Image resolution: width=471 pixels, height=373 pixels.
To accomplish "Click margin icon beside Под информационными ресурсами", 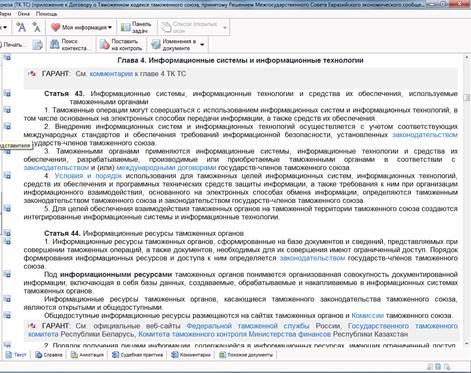I will pos(7,274).
